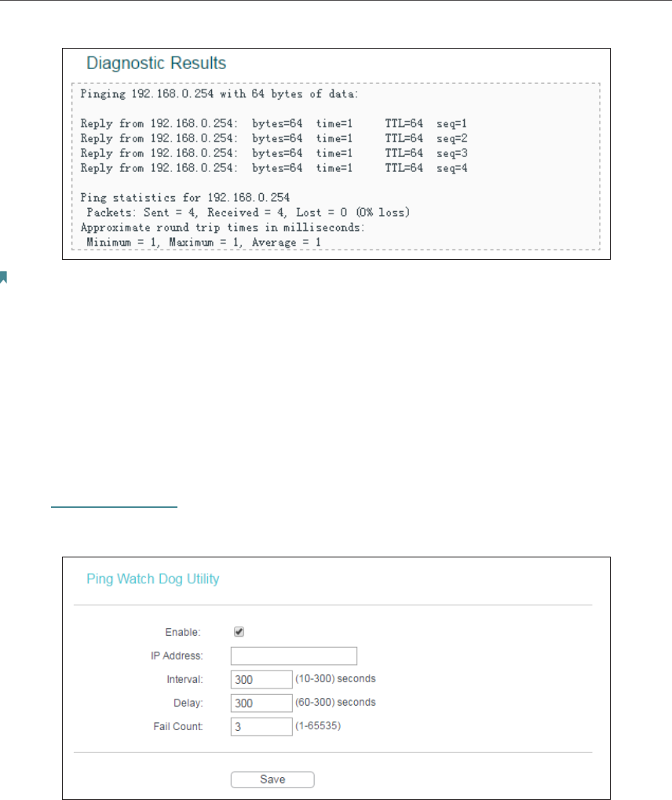
Task: Click the Diagnostic Results heading
Action: pos(156,63)
